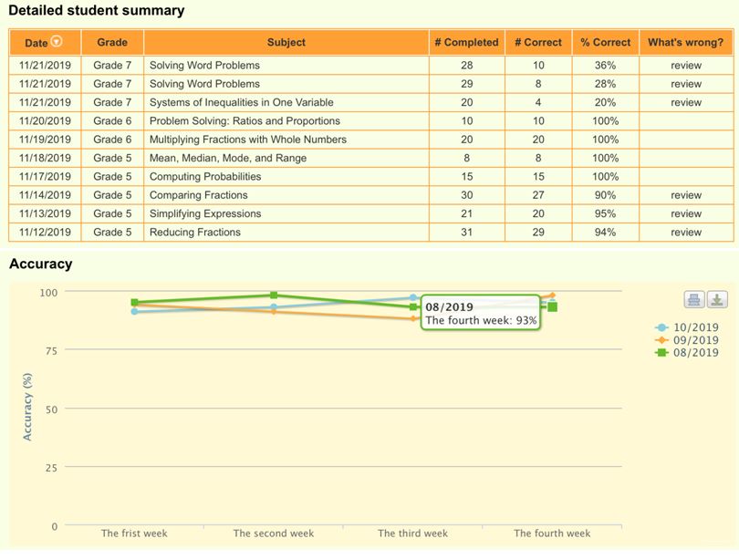Click the Subject column header

click(286, 42)
